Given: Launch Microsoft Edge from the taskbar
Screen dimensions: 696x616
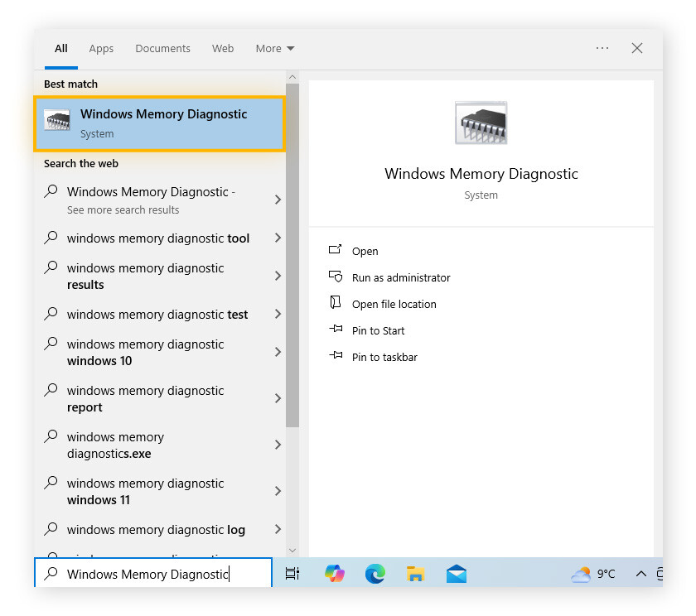Looking at the screenshot, I should tap(375, 573).
